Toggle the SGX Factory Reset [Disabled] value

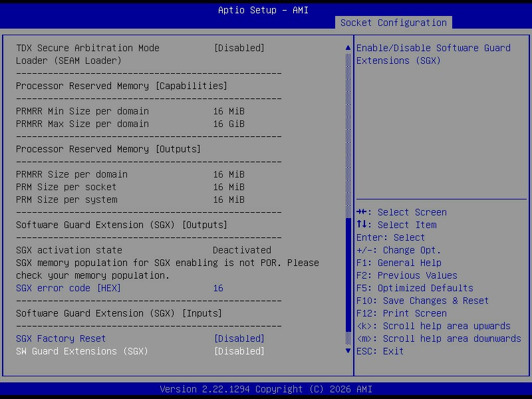tap(239, 338)
